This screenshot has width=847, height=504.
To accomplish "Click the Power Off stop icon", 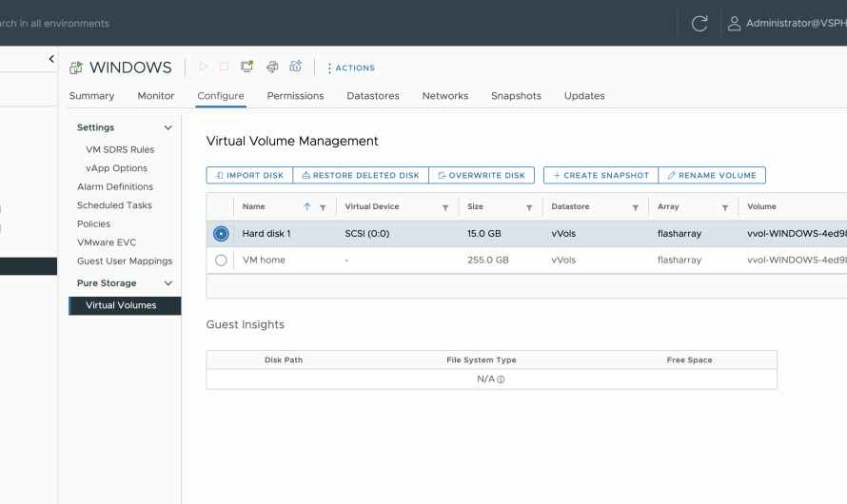I will point(224,67).
